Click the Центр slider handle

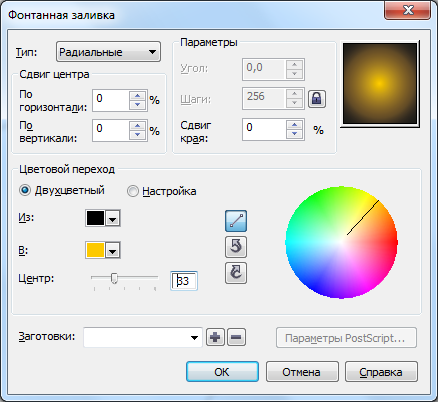coord(114,278)
